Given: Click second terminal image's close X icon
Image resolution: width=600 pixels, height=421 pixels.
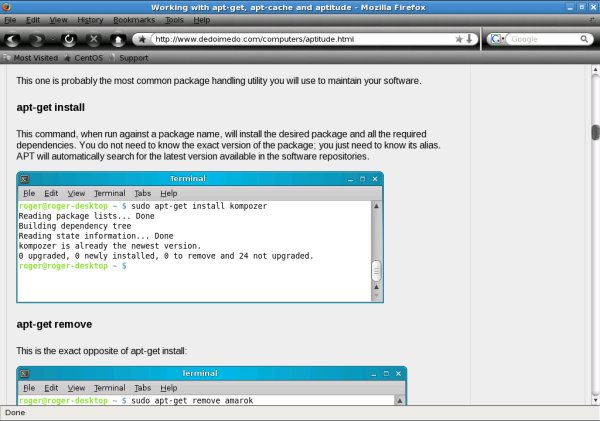Looking at the screenshot, I should coord(398,374).
